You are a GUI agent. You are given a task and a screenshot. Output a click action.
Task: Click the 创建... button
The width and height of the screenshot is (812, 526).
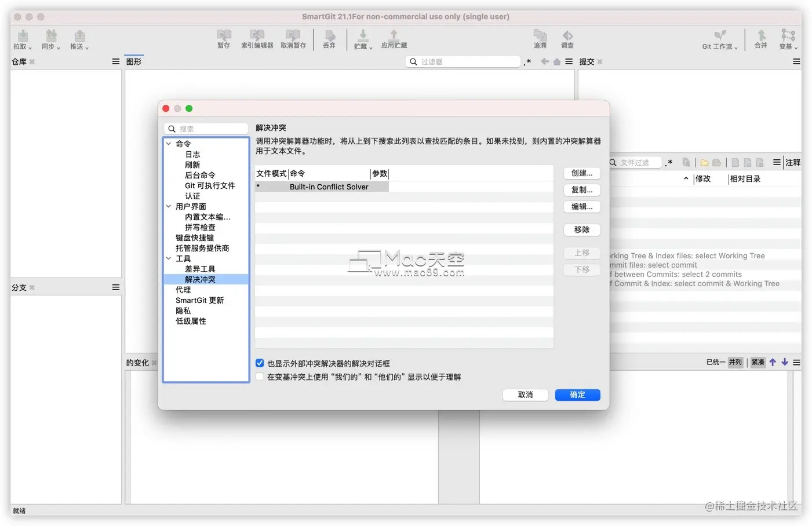582,173
